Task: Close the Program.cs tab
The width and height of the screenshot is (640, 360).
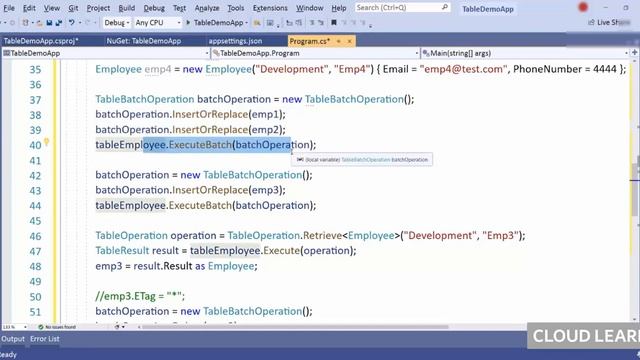Action: tap(349, 41)
